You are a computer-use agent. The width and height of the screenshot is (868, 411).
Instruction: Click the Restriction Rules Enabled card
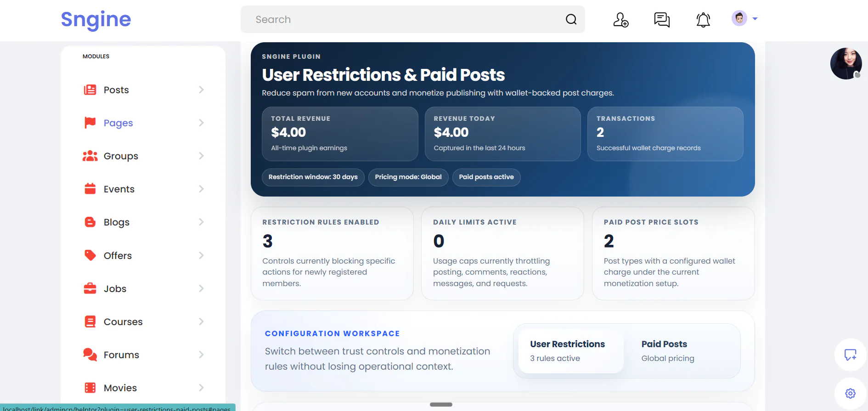tap(332, 253)
